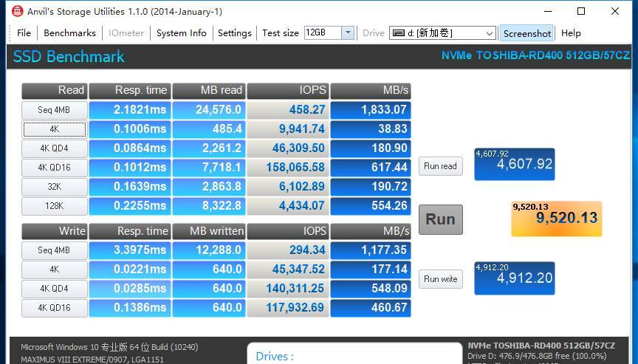Screen dimensions: 638x364
Task: Click the Run write button
Action: (440, 279)
